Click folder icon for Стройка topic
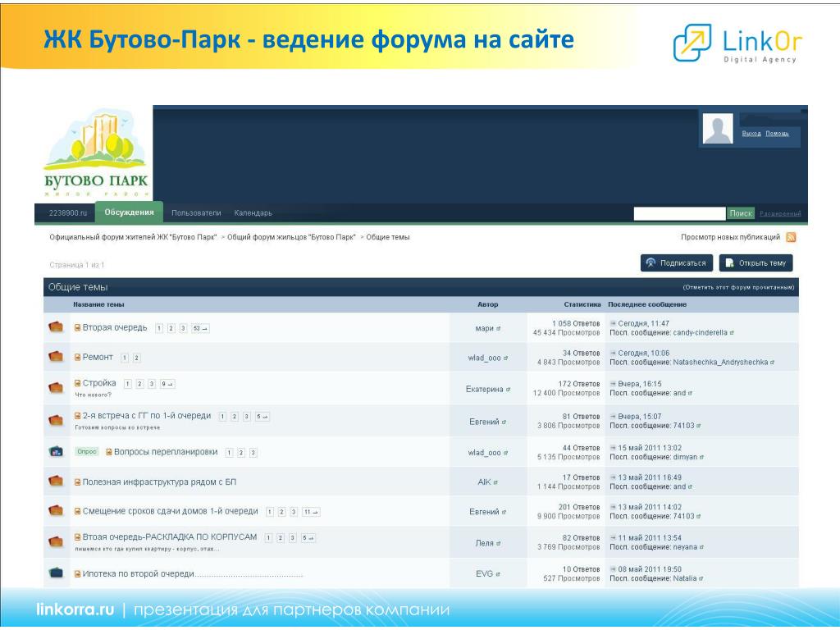This screenshot has width=840, height=630. tap(56, 387)
